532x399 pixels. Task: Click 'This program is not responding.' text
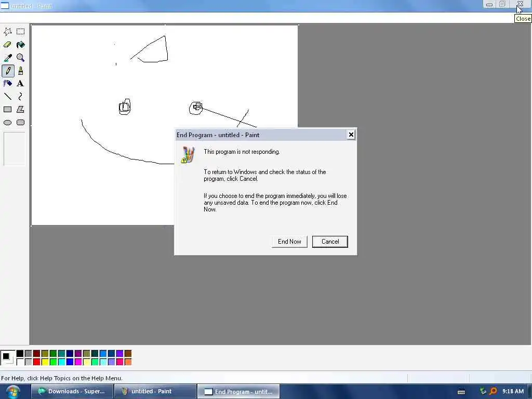pyautogui.click(x=242, y=152)
